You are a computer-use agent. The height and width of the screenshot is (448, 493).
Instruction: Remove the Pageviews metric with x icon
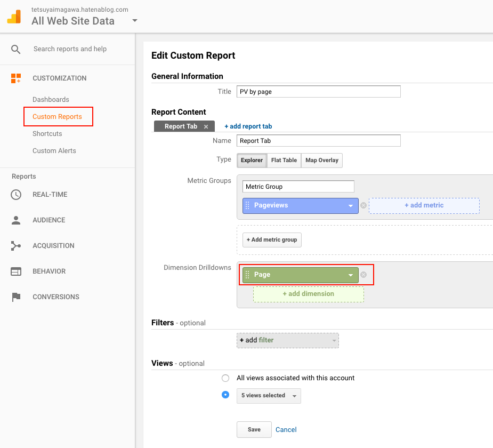coord(363,205)
